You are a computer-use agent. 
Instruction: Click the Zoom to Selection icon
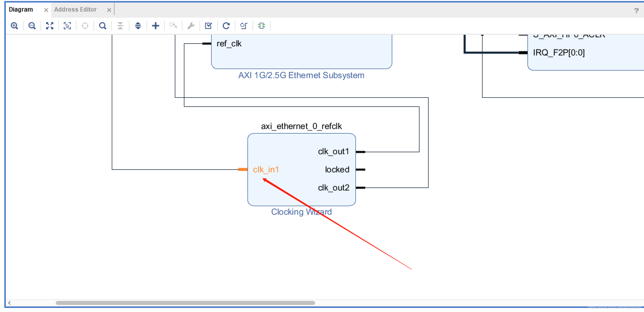[67, 26]
